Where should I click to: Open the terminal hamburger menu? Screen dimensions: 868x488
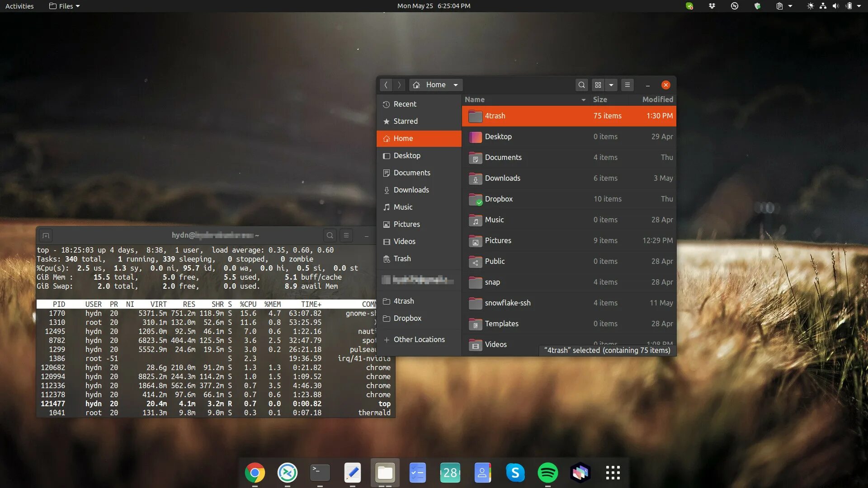pyautogui.click(x=346, y=235)
